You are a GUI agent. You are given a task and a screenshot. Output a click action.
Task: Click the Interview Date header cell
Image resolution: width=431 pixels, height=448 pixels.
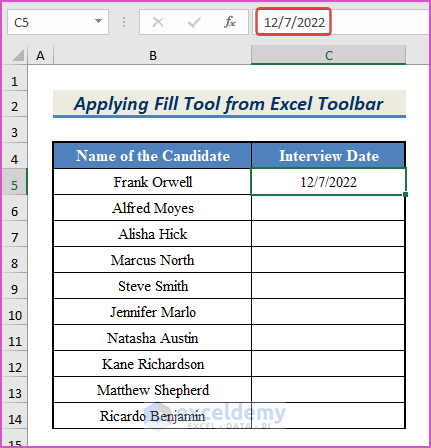click(329, 156)
